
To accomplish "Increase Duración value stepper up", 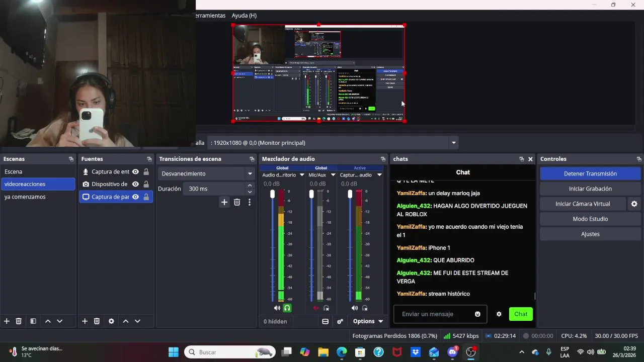I will tap(250, 186).
